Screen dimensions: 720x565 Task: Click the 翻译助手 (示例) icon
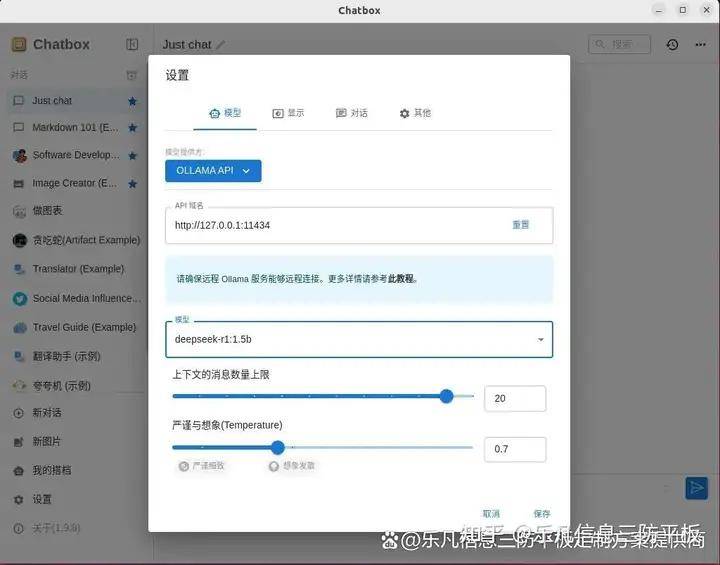(19, 356)
